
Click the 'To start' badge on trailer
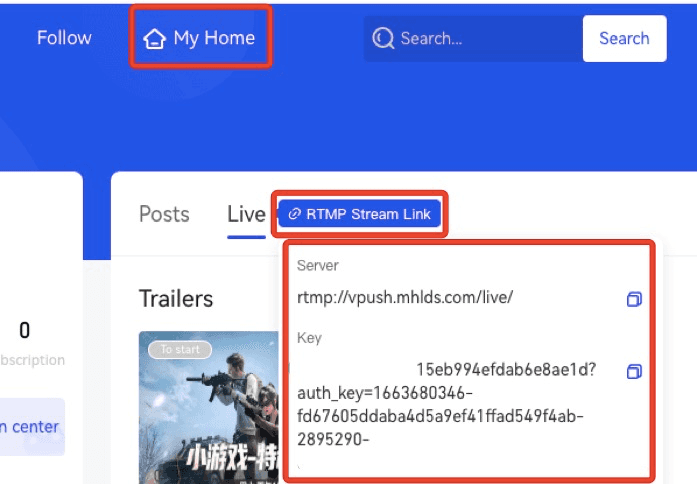(x=180, y=350)
